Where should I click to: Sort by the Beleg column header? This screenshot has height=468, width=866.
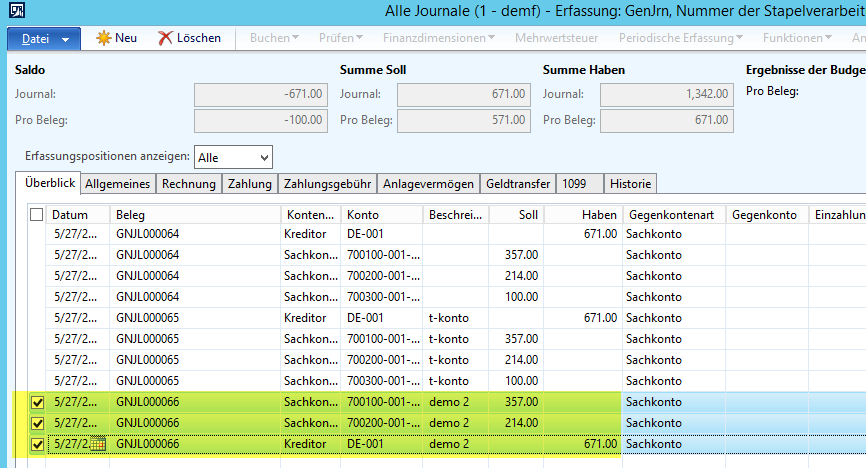(x=195, y=215)
